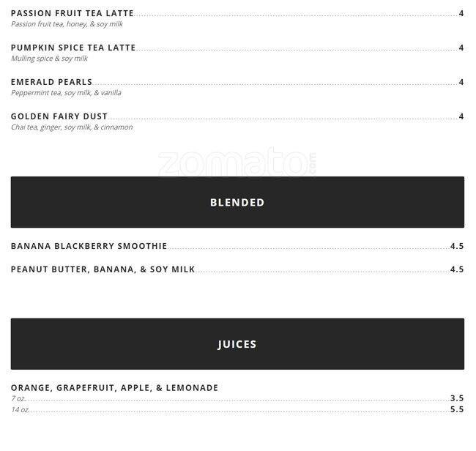This screenshot has width=476, height=451.
Task: Click the zomato watermark logo
Action: pyautogui.click(x=237, y=163)
